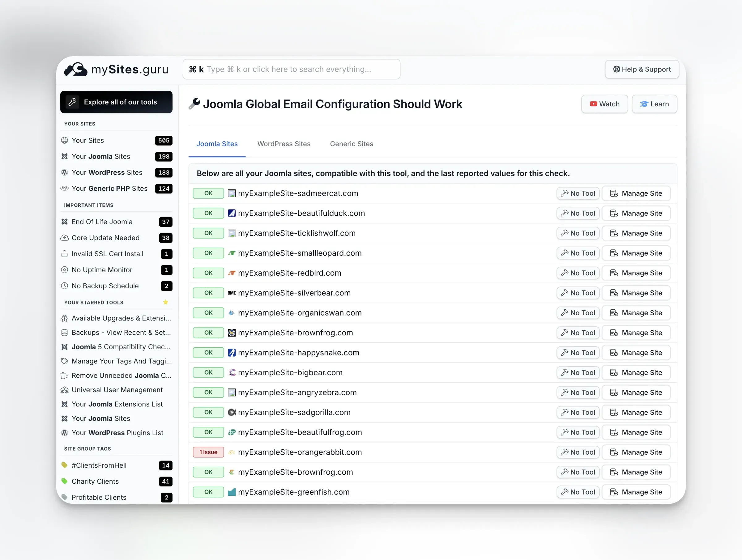The height and width of the screenshot is (560, 742).
Task: Click the 1 Issue badge on orangerabbit site
Action: click(208, 452)
